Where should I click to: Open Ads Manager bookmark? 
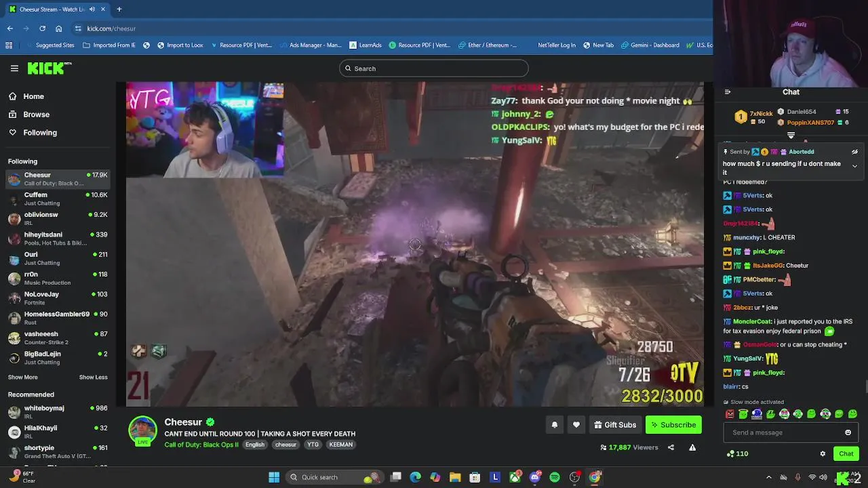tap(310, 45)
